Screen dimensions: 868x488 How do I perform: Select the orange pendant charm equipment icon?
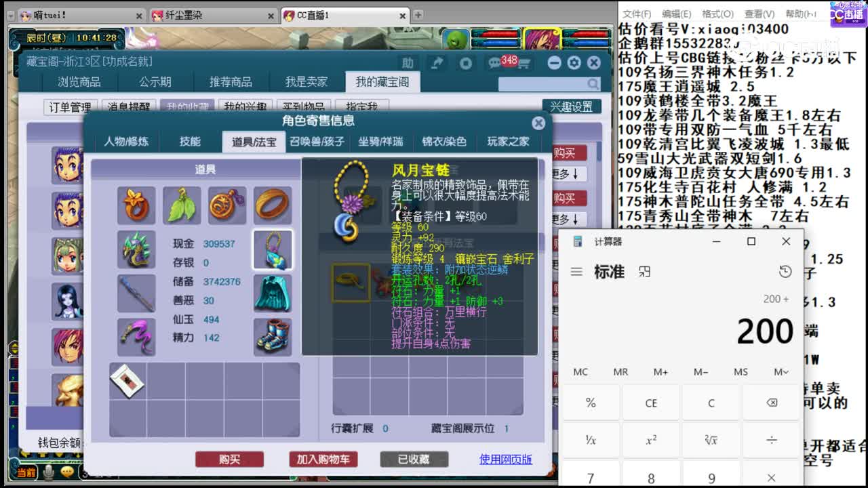tap(227, 205)
